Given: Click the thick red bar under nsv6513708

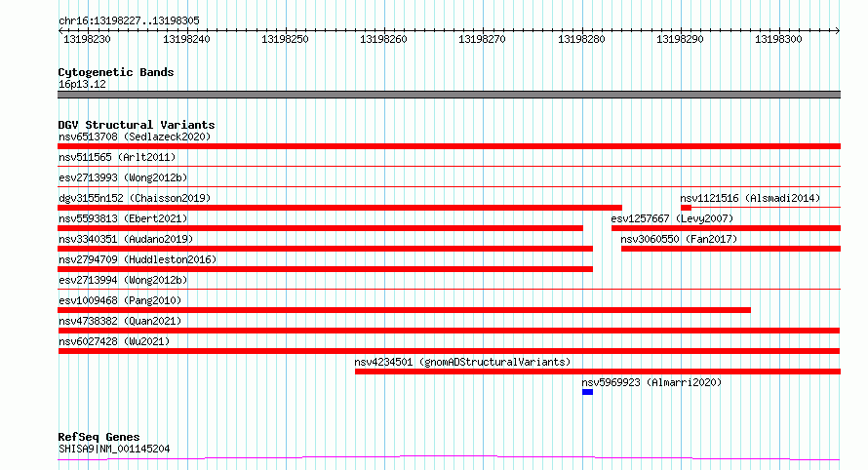Looking at the screenshot, I should tap(449, 146).
